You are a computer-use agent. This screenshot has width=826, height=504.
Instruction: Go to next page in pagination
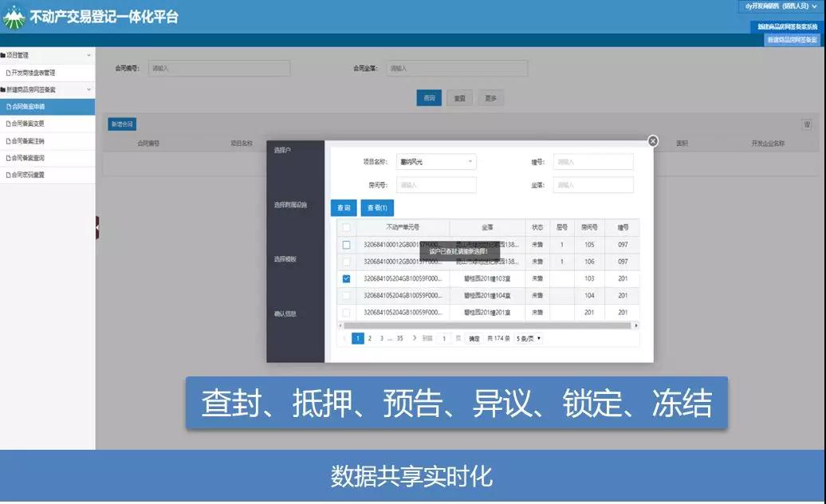[415, 338]
